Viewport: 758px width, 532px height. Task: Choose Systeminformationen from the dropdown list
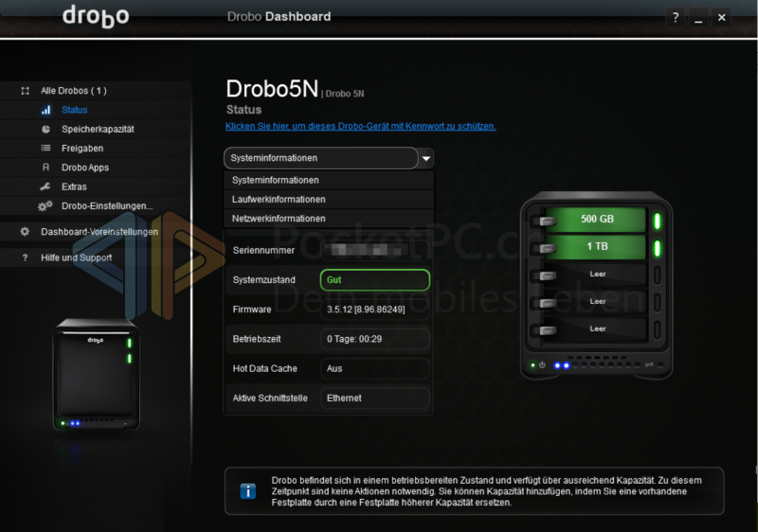[329, 180]
